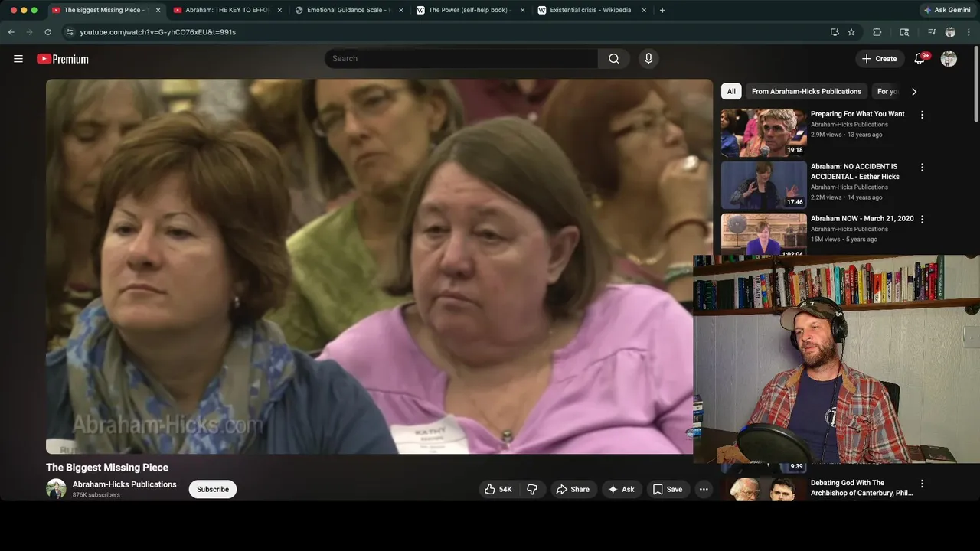Image resolution: width=980 pixels, height=551 pixels.
Task: Dislike the video
Action: (x=532, y=489)
